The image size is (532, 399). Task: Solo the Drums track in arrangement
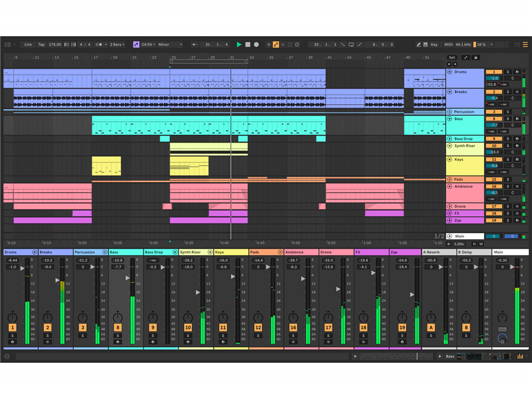click(x=507, y=72)
